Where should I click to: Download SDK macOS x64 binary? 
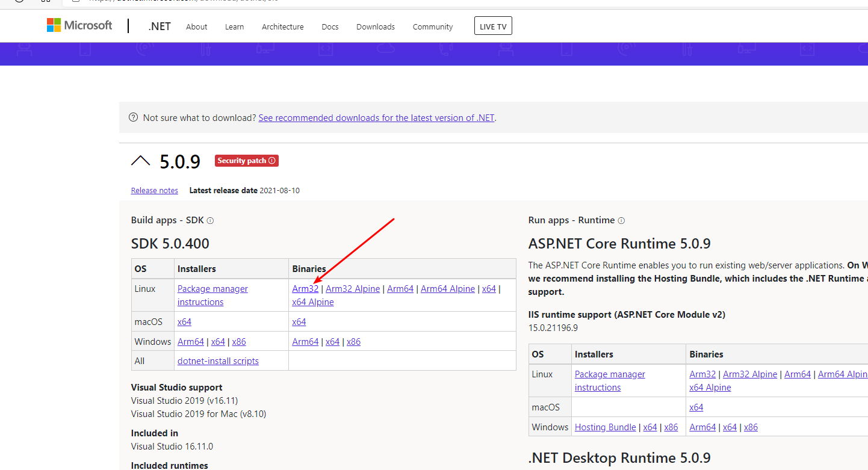[x=299, y=322]
